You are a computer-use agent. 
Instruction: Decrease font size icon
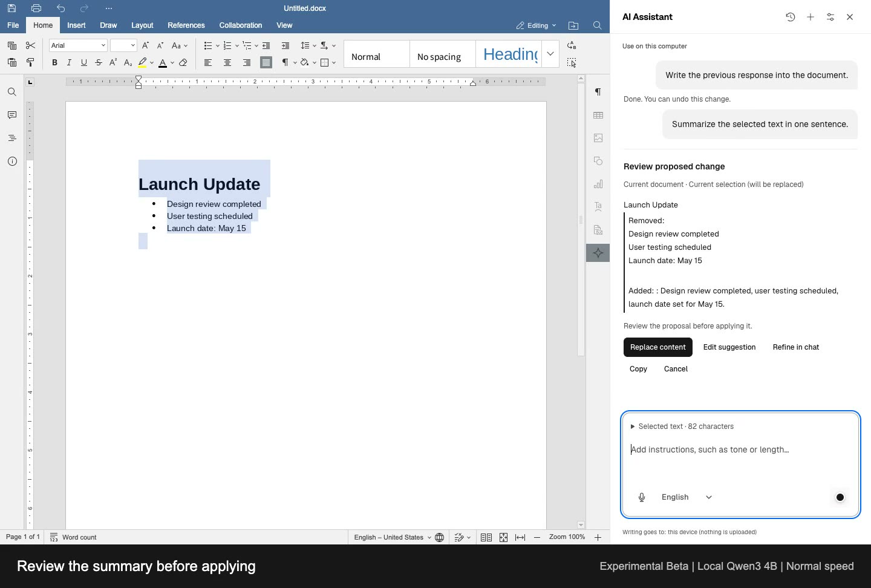pyautogui.click(x=160, y=45)
